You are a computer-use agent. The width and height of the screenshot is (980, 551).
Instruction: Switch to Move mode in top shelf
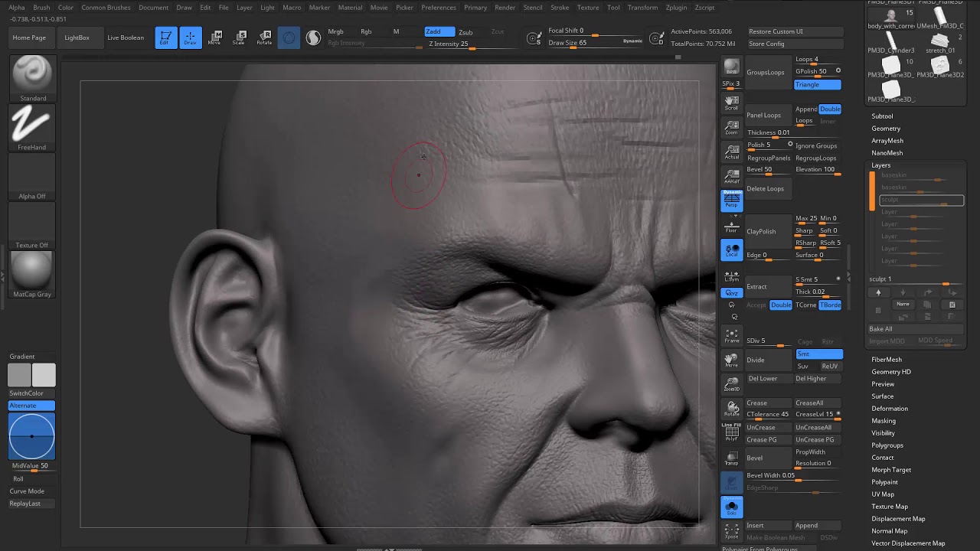point(215,37)
